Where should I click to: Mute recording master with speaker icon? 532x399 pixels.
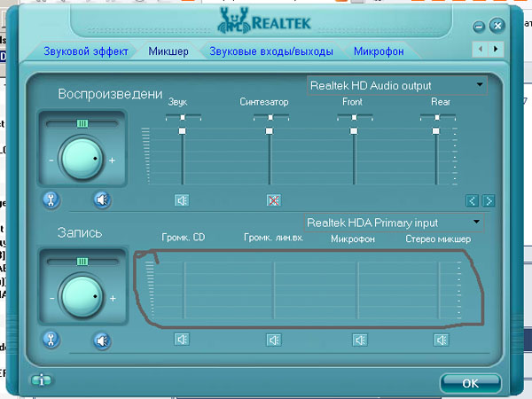(x=102, y=340)
